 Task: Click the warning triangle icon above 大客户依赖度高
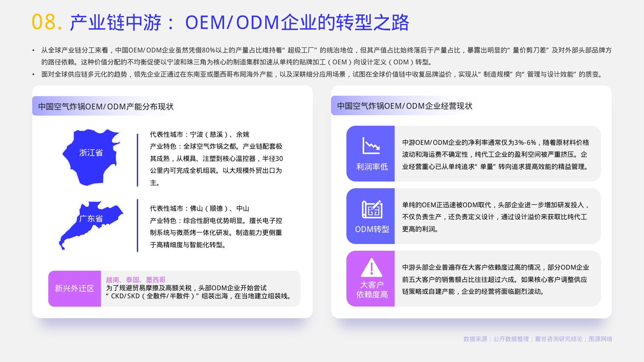tap(372, 267)
